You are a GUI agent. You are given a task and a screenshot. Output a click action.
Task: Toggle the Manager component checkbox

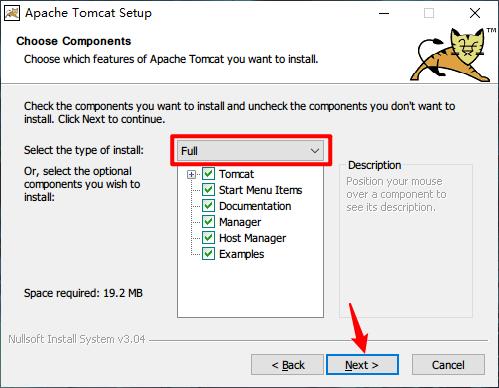pos(209,222)
